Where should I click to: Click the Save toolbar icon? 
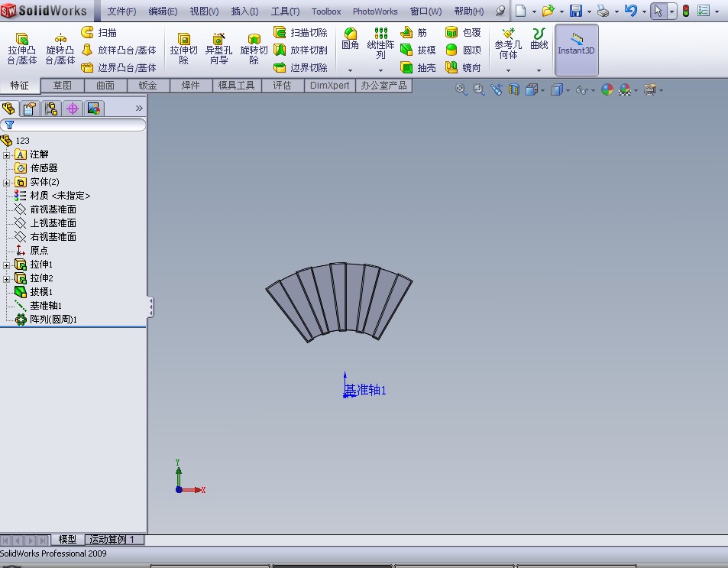click(576, 11)
